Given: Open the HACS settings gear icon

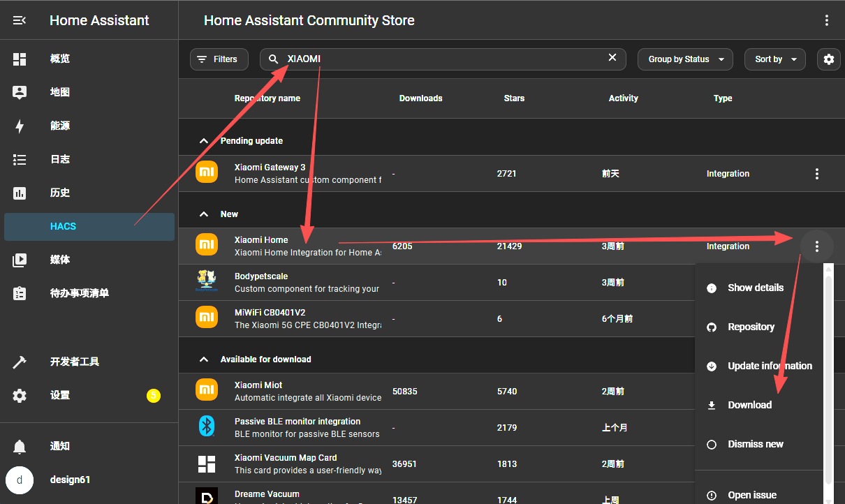Looking at the screenshot, I should 828,59.
